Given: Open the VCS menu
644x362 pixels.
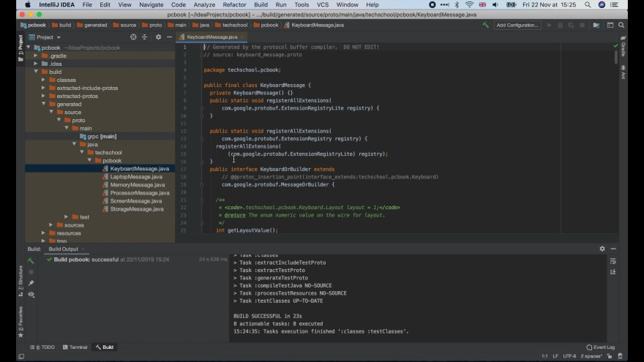Looking at the screenshot, I should click(x=323, y=4).
